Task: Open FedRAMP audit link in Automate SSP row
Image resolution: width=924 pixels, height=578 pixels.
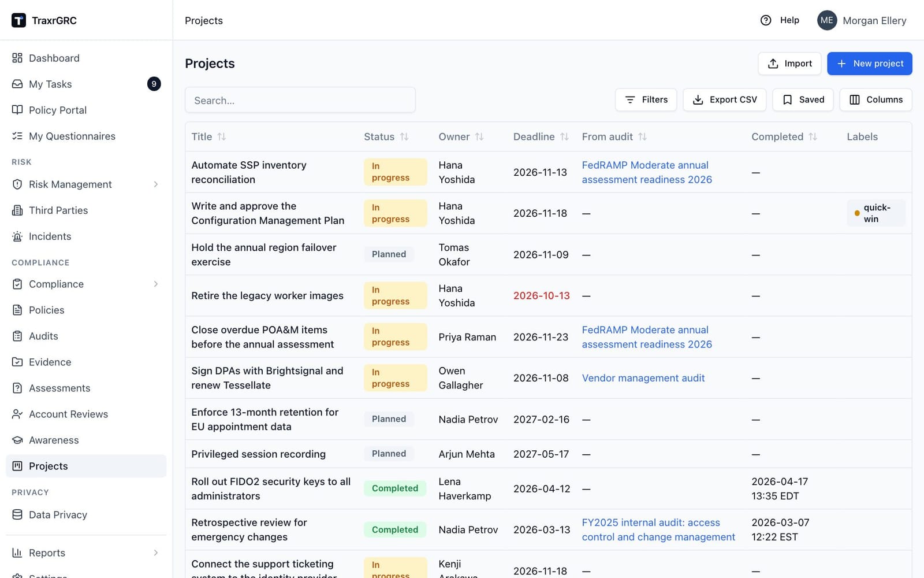Action: point(647,172)
